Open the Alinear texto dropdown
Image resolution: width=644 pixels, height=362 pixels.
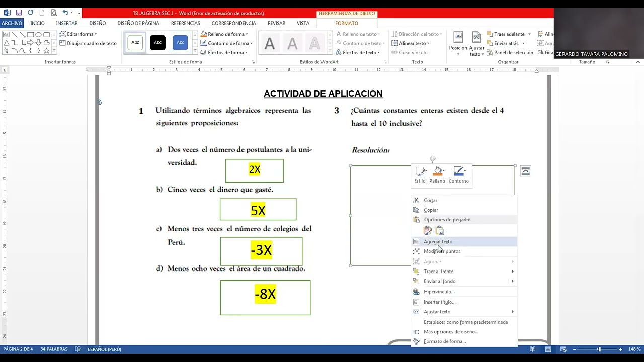pyautogui.click(x=411, y=43)
